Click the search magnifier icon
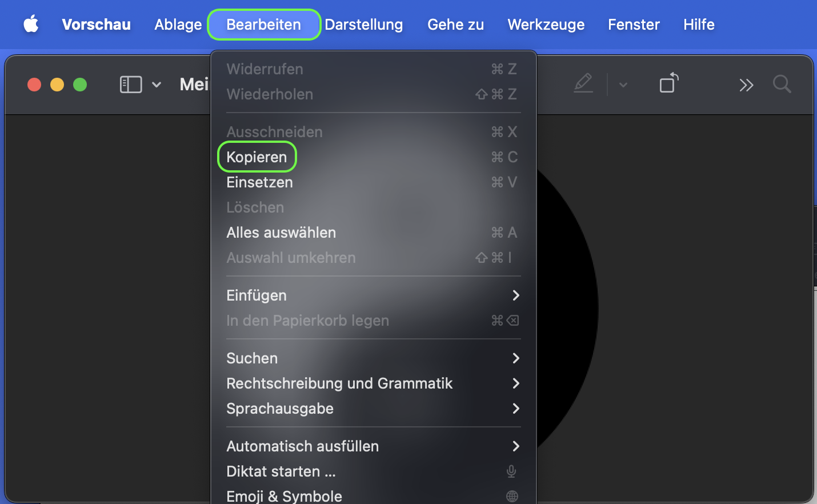This screenshot has height=504, width=817. click(782, 85)
